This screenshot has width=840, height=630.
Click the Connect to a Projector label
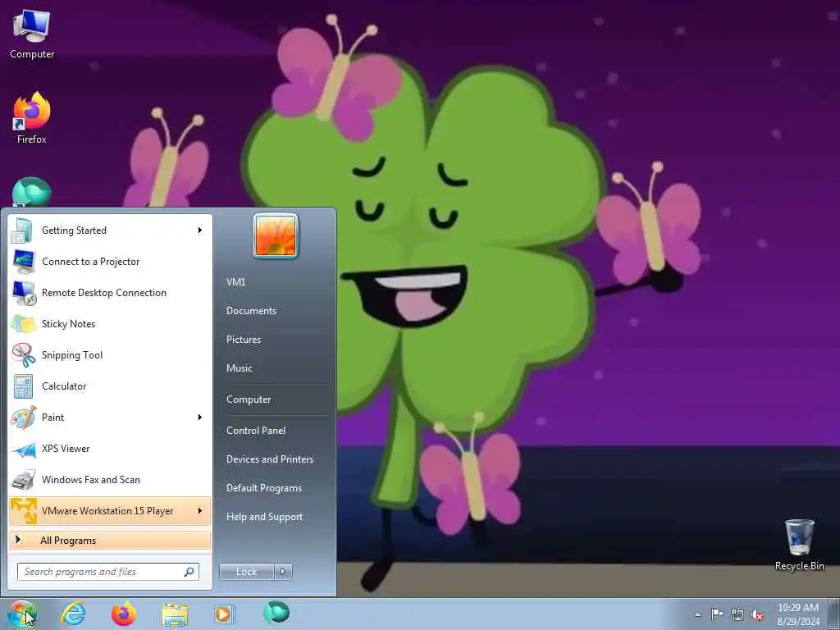91,262
